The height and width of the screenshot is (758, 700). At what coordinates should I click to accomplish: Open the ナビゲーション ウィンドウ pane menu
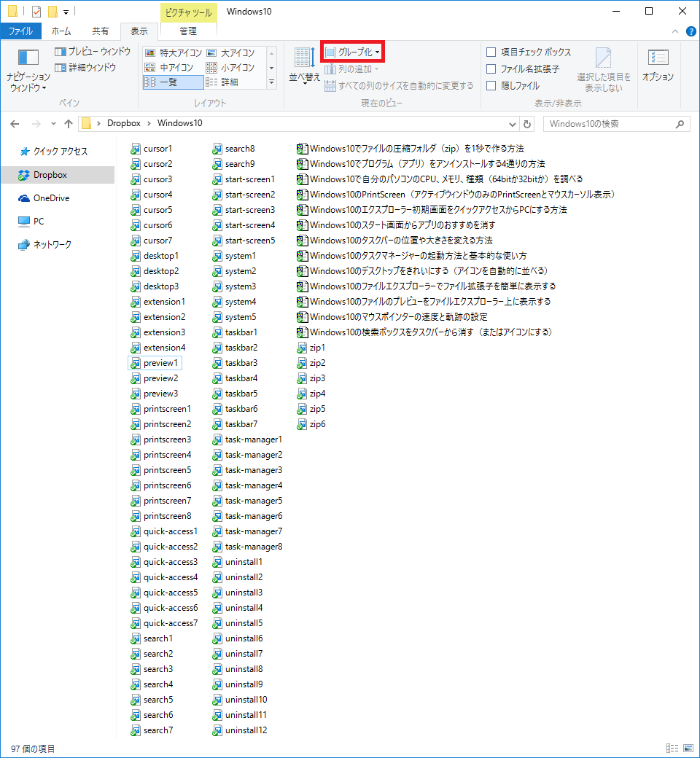(28, 71)
